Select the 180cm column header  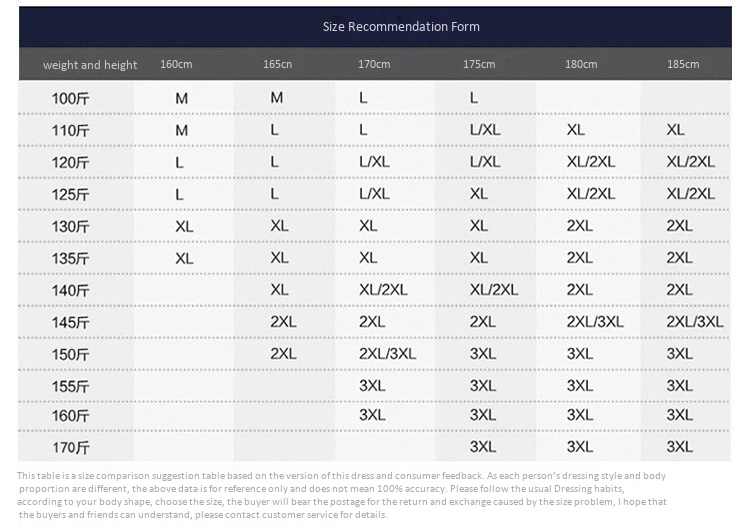(x=581, y=64)
